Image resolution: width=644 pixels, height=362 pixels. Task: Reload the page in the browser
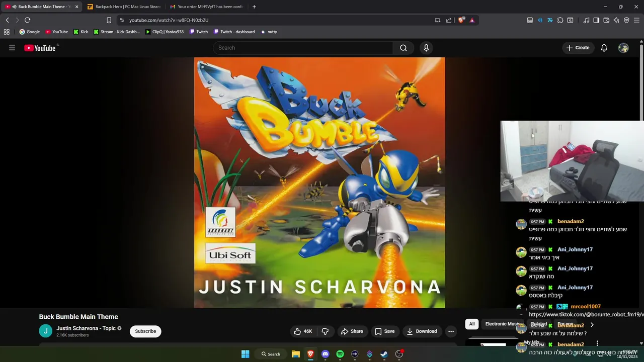[x=27, y=20]
